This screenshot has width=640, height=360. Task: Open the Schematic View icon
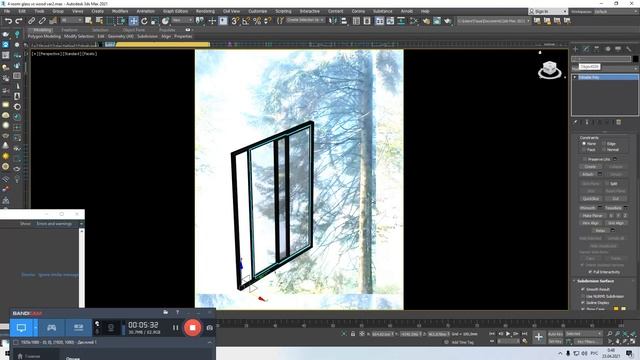[401, 21]
